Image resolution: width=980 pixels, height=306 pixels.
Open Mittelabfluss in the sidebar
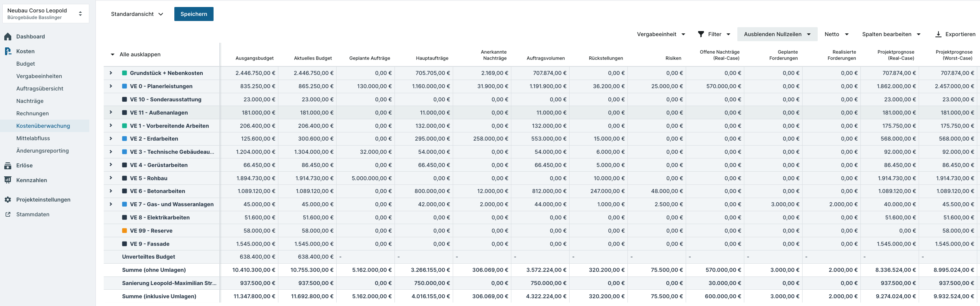pyautogui.click(x=33, y=138)
